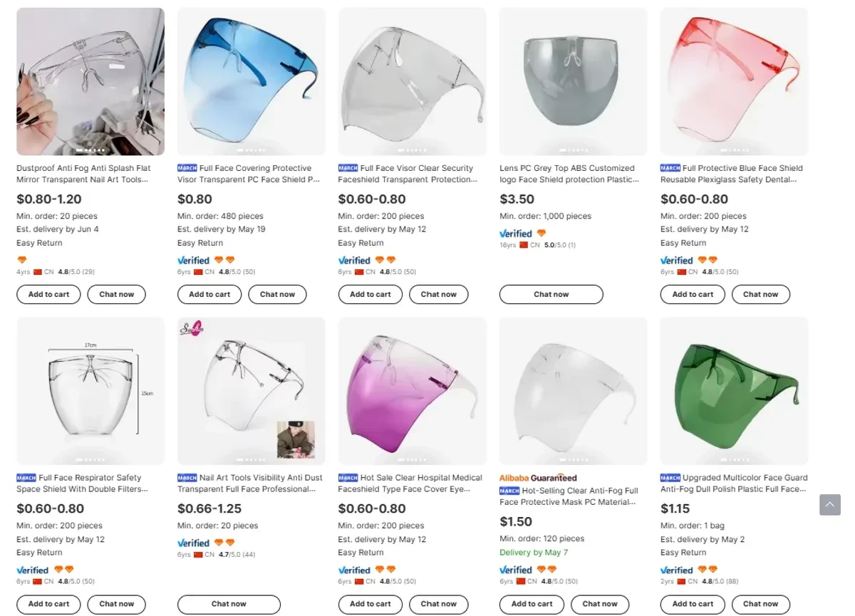Open the purple gradient face shield image
This screenshot has height=616, width=855.
pyautogui.click(x=412, y=391)
